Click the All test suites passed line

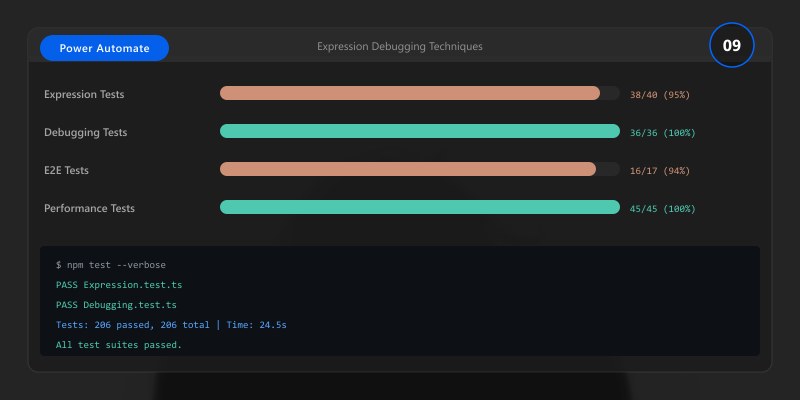tap(119, 345)
